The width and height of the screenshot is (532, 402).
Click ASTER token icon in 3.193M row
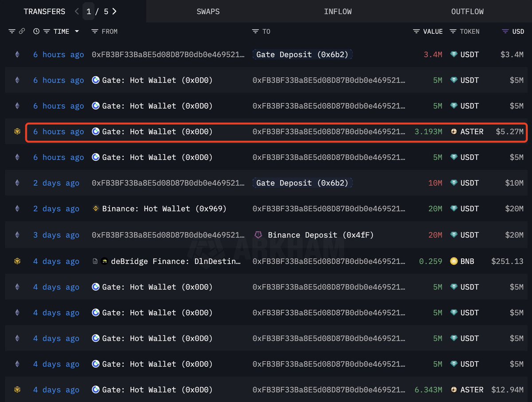(454, 132)
